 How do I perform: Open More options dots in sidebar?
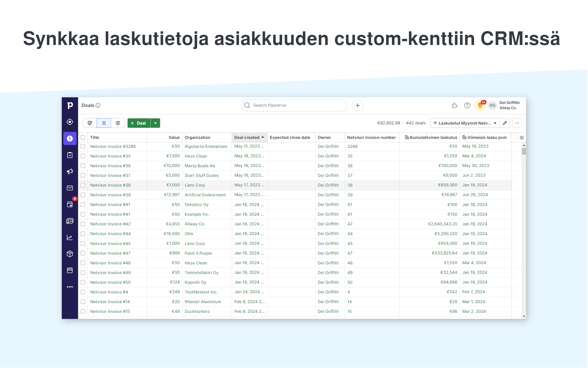pos(70,287)
